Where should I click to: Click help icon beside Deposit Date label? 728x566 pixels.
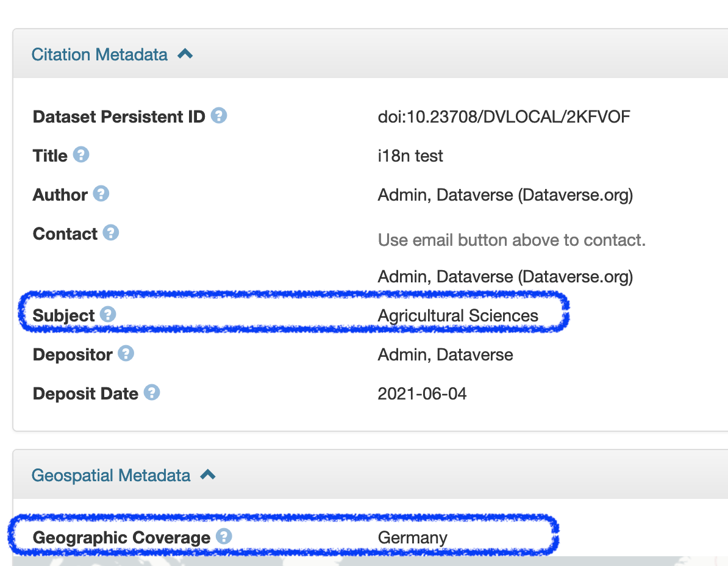(151, 392)
